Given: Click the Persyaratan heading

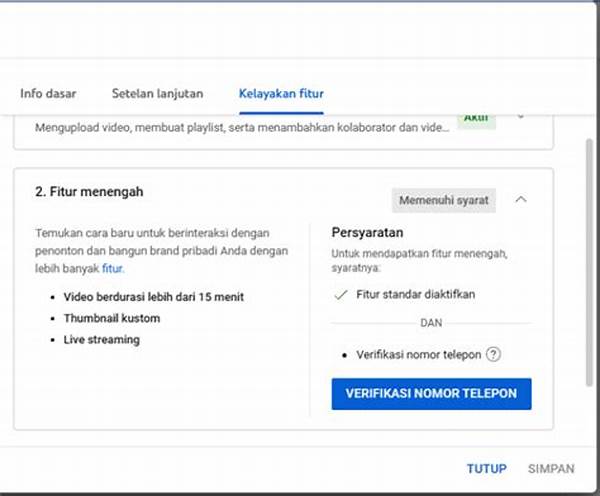Looking at the screenshot, I should click(x=366, y=232).
